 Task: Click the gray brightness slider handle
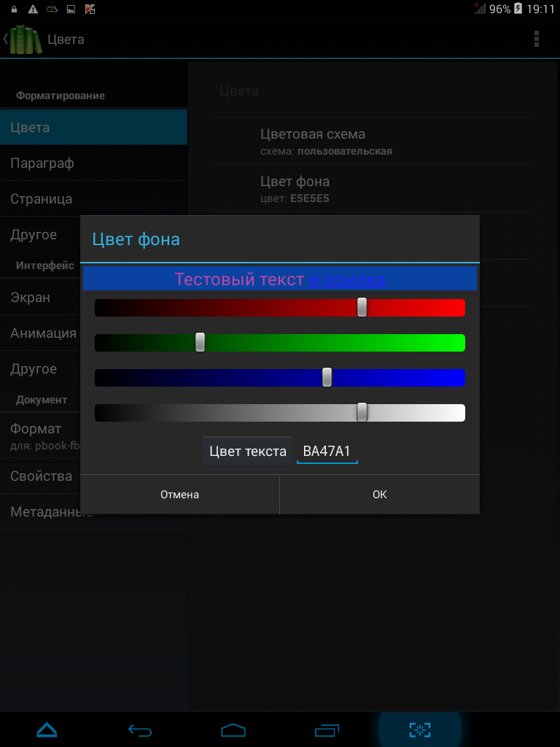pyautogui.click(x=362, y=412)
